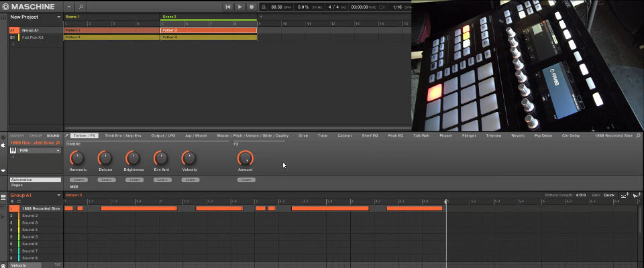Toggle the metronome icon
Screen dimensions: 644x268
264,7
